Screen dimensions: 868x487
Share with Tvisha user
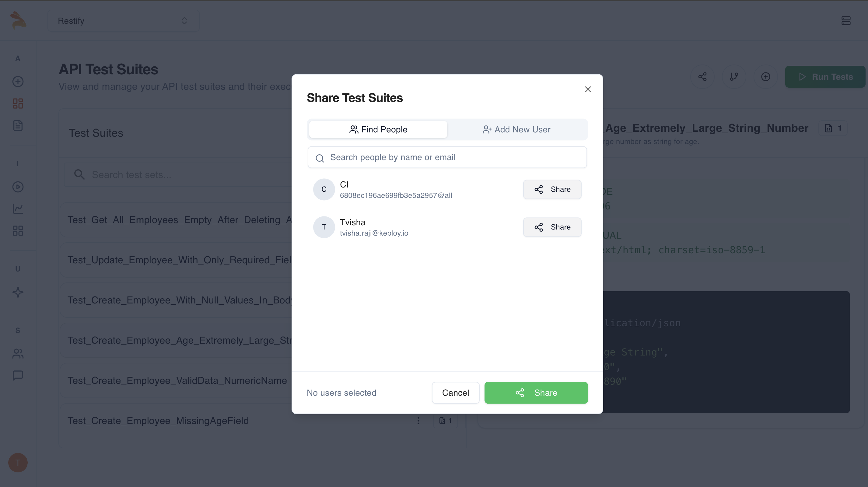pos(552,227)
